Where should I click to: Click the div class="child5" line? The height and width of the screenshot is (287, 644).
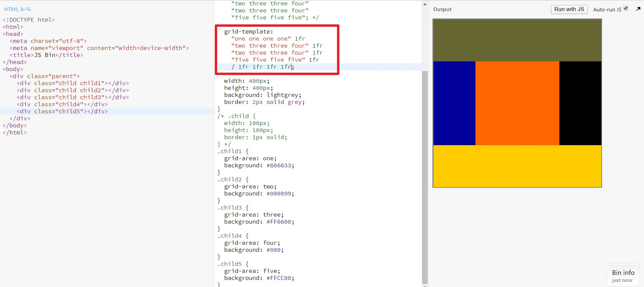(x=62, y=111)
